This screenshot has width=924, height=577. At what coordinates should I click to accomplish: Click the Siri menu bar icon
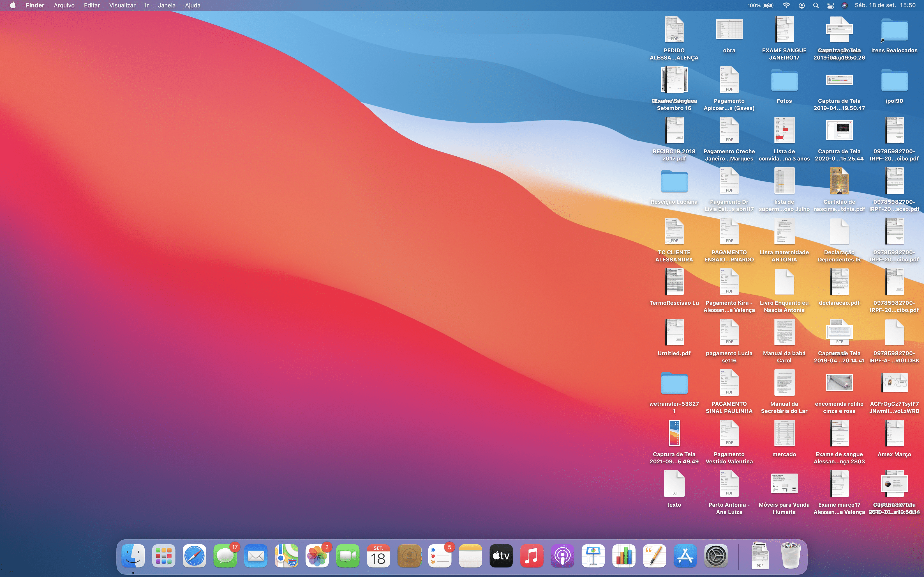[x=845, y=5]
